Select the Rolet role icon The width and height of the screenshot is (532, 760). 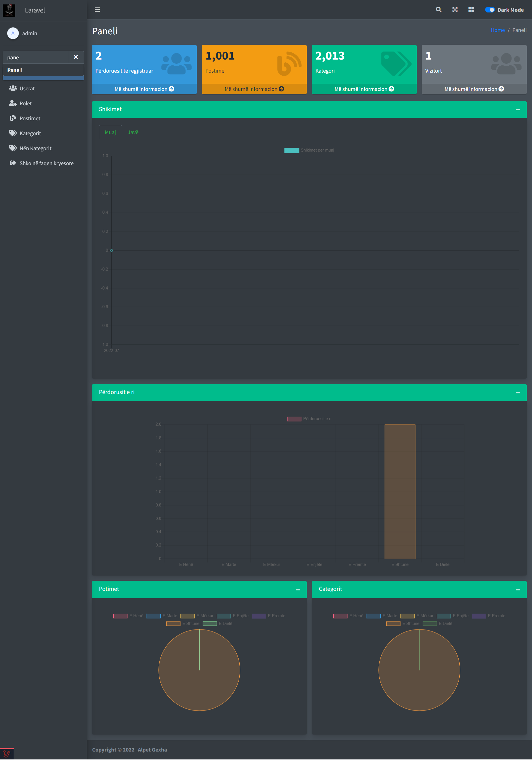tap(12, 103)
